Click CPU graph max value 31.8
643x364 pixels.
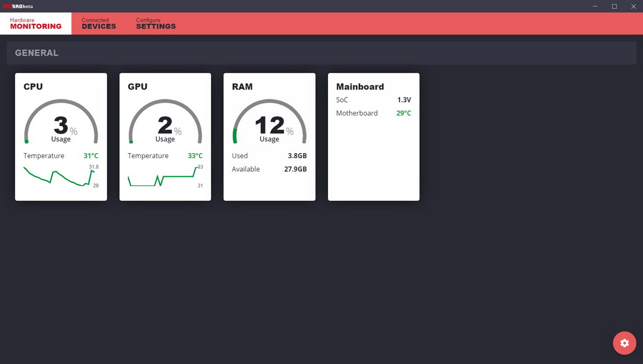[x=94, y=167]
